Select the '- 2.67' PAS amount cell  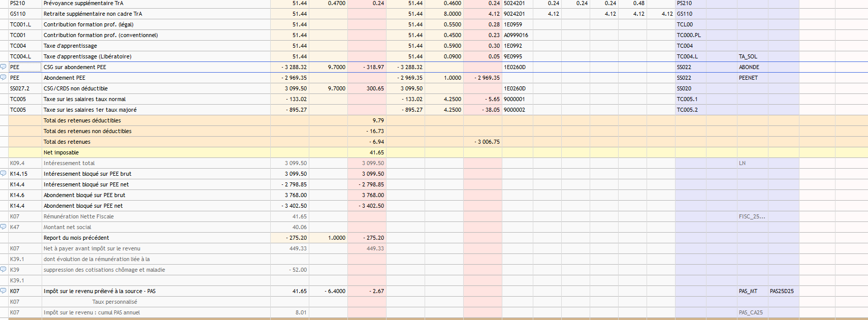coord(367,291)
